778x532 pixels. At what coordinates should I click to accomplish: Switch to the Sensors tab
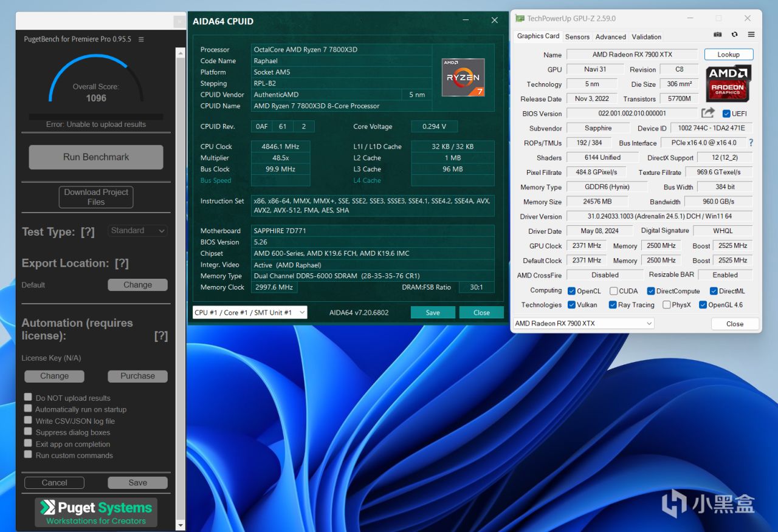pyautogui.click(x=577, y=36)
